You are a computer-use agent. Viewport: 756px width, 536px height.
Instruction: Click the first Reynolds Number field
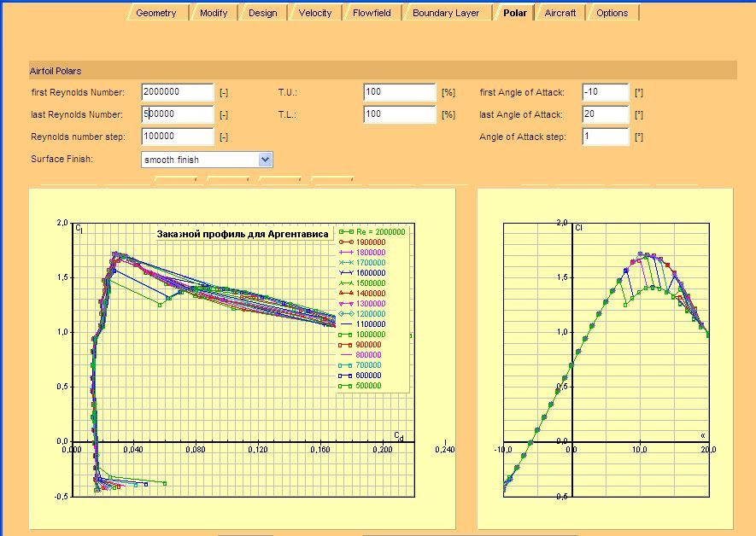(x=177, y=92)
